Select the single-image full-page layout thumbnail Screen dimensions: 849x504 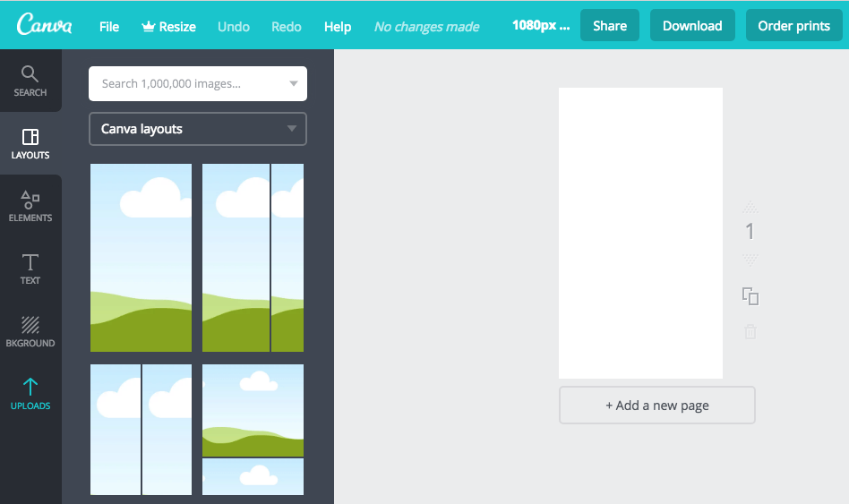(141, 258)
